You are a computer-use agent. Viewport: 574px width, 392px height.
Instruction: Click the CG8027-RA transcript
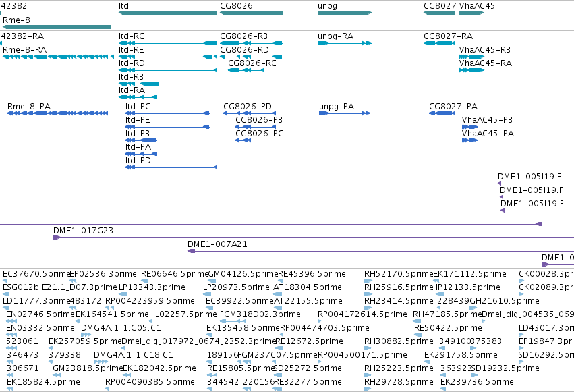(439, 43)
